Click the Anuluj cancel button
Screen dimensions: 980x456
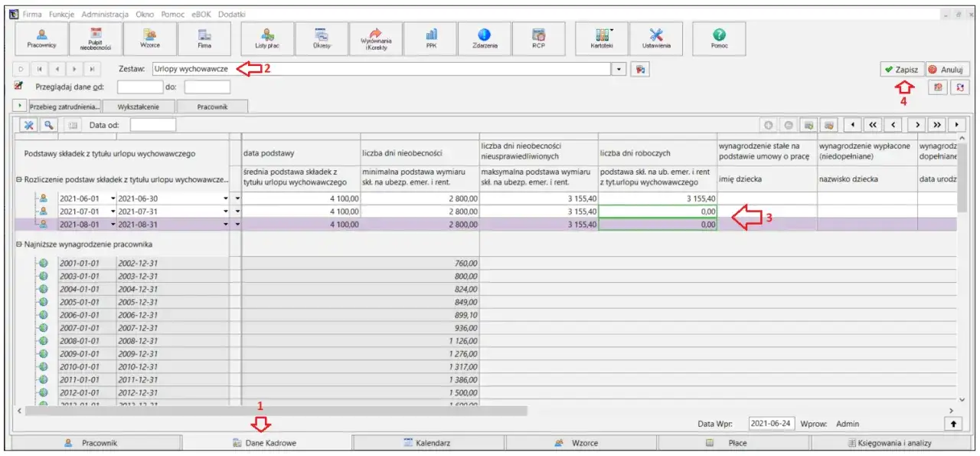tap(948, 69)
